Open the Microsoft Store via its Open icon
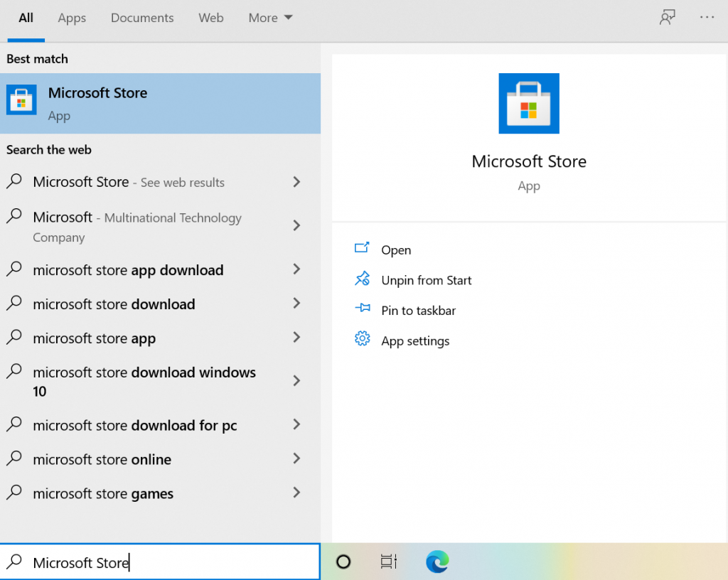Screen dimensions: 728x580 point(363,249)
